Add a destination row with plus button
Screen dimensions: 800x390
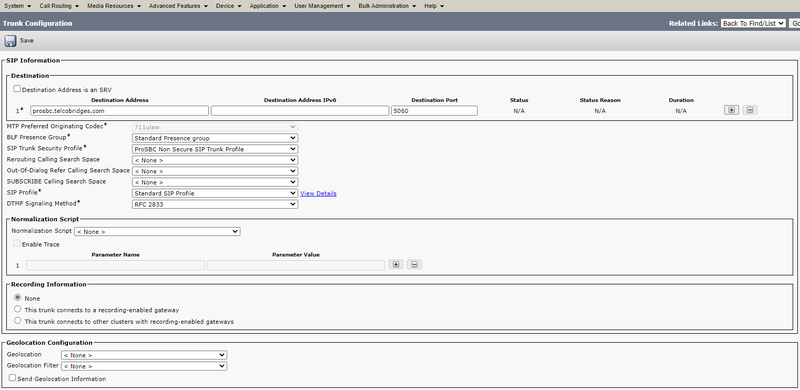tap(731, 110)
